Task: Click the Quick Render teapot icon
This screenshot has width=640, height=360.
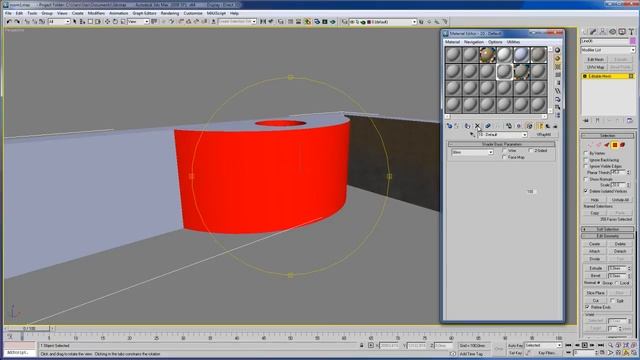Action: (332, 22)
